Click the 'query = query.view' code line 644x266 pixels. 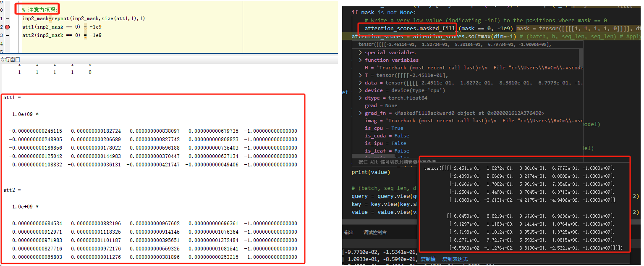tap(385, 196)
